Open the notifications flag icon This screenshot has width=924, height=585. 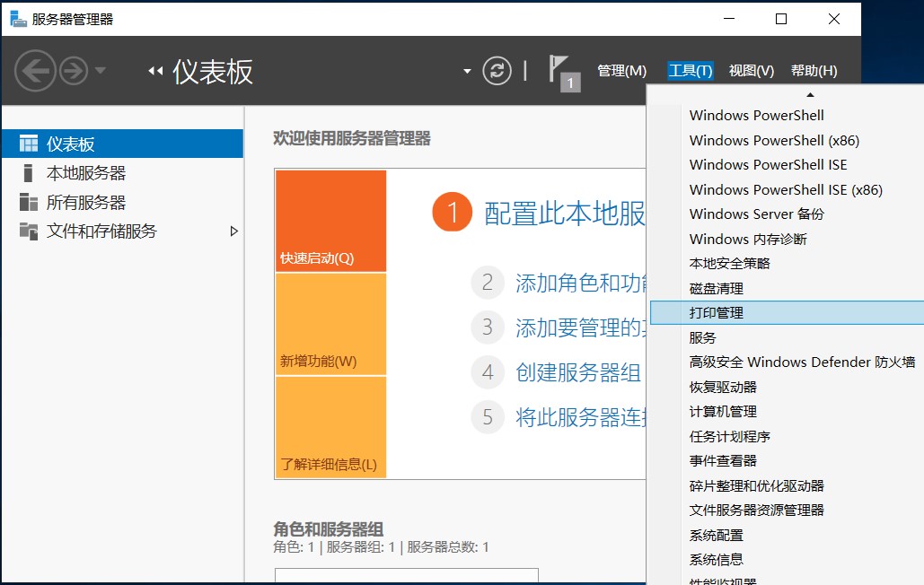click(565, 73)
